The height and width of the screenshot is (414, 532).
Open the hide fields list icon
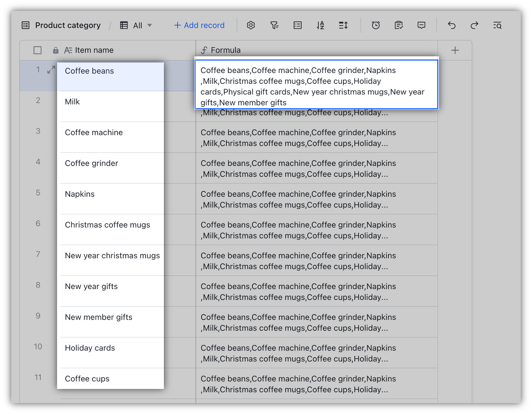(x=297, y=25)
